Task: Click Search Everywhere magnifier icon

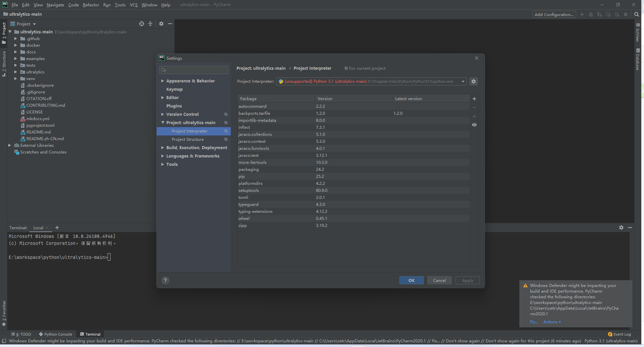Action: pos(637,14)
